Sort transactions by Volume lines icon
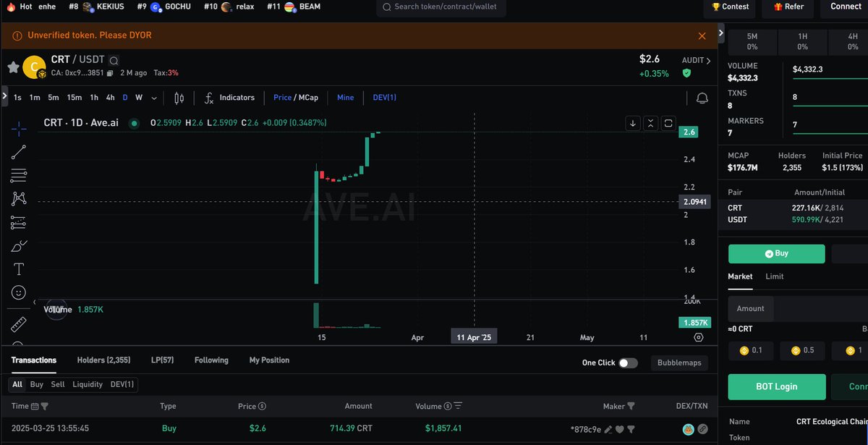The height and width of the screenshot is (445, 868). click(458, 407)
